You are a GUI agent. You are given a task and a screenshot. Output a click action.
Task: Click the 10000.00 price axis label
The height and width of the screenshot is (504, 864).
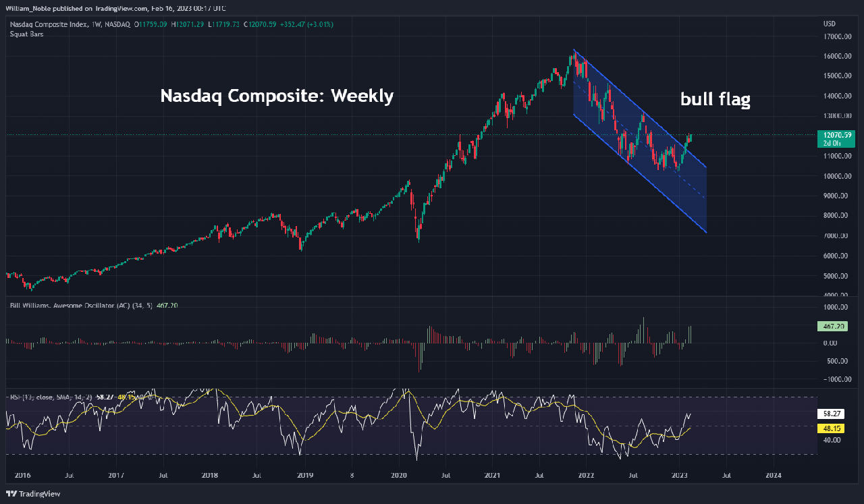(836, 176)
